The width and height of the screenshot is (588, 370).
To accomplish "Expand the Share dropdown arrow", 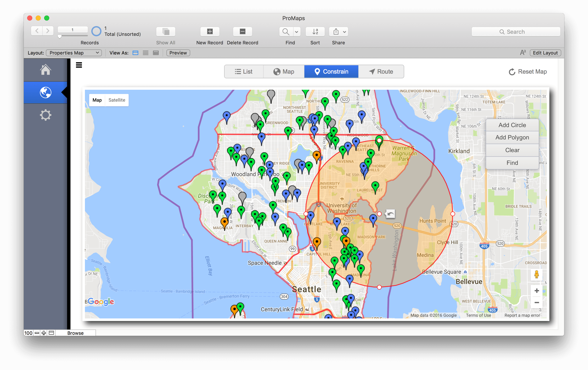I will [345, 31].
